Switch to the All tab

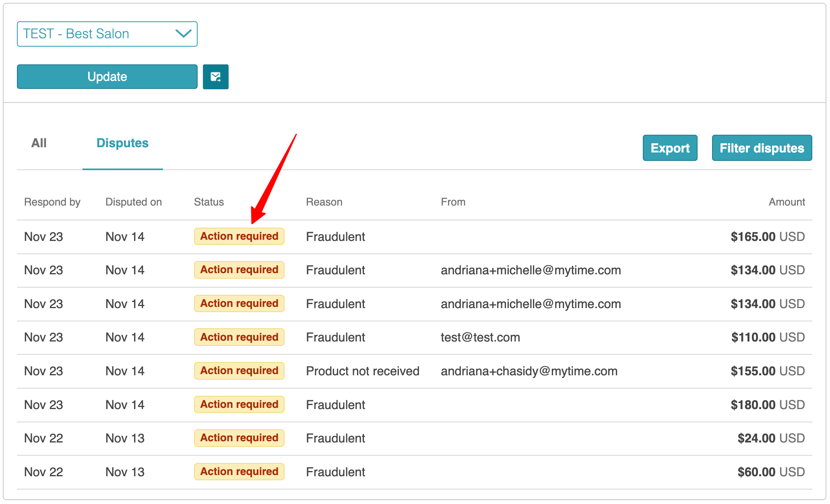pyautogui.click(x=39, y=143)
